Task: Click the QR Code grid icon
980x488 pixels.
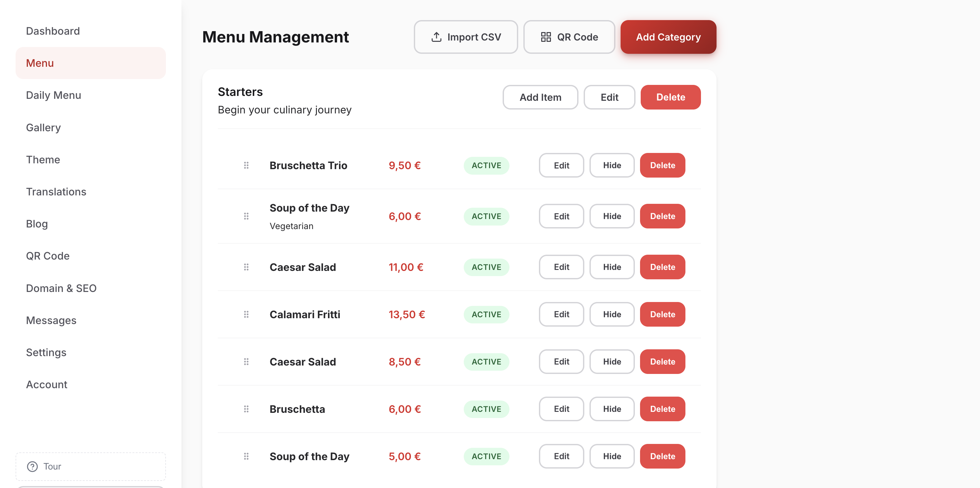Action: pos(545,37)
